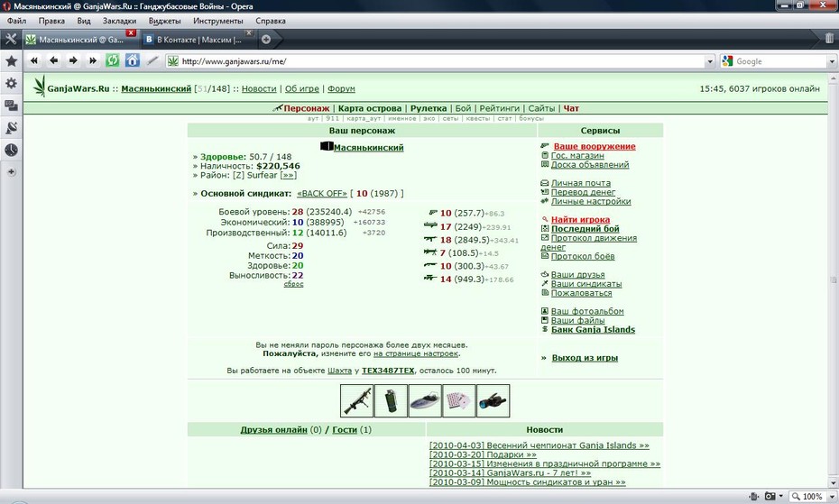
Task: Open the history clock sidebar icon
Action: tap(11, 150)
